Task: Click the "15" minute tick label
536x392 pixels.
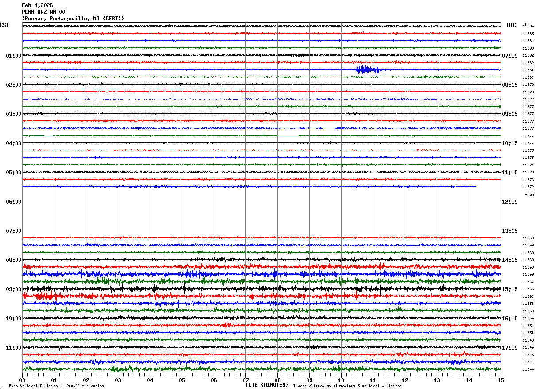Action: pyautogui.click(x=501, y=380)
